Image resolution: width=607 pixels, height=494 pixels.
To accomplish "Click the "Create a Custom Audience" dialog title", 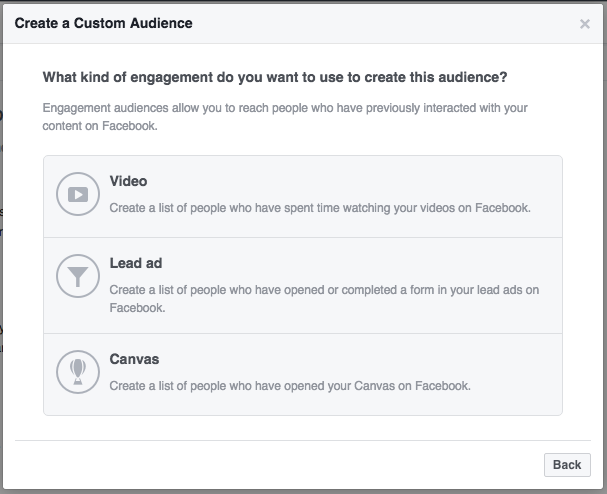I will pos(103,22).
